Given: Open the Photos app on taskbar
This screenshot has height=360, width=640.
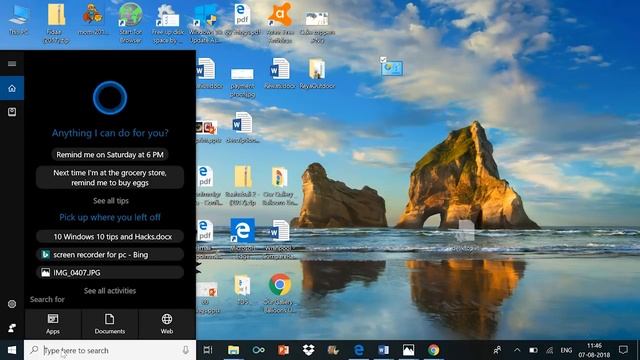Looking at the screenshot, I should (409, 350).
